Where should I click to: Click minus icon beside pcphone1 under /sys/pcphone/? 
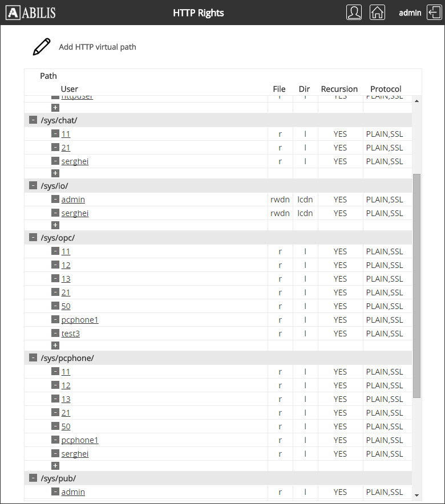pyautogui.click(x=55, y=440)
